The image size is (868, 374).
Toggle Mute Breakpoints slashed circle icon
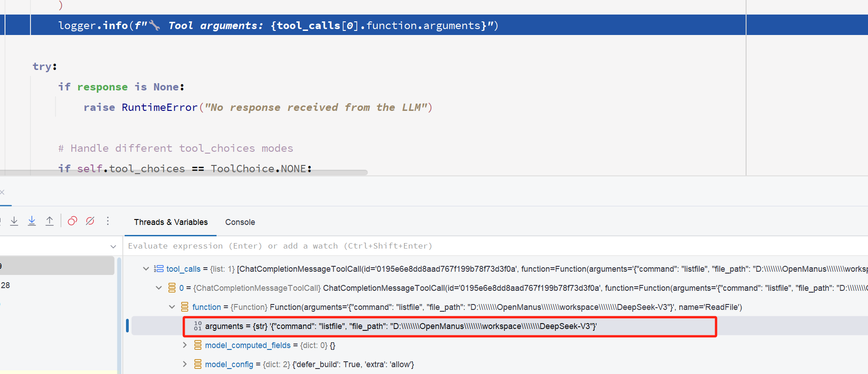pos(90,221)
